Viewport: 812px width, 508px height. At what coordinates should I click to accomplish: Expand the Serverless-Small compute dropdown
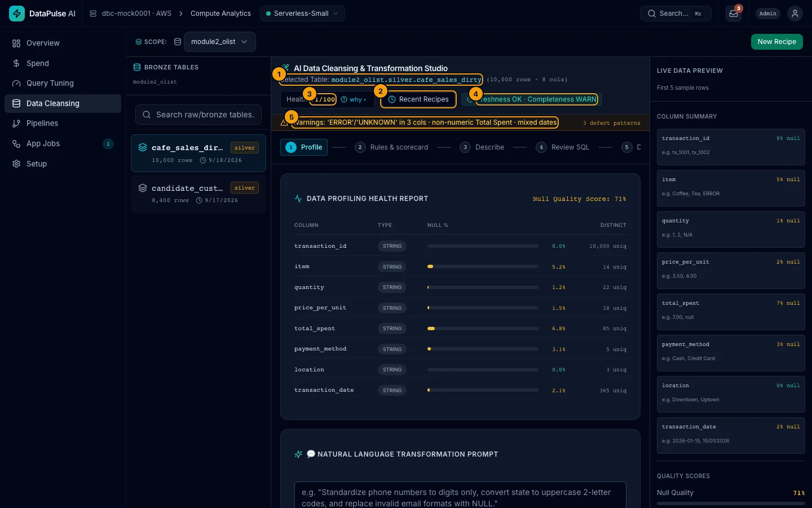302,14
